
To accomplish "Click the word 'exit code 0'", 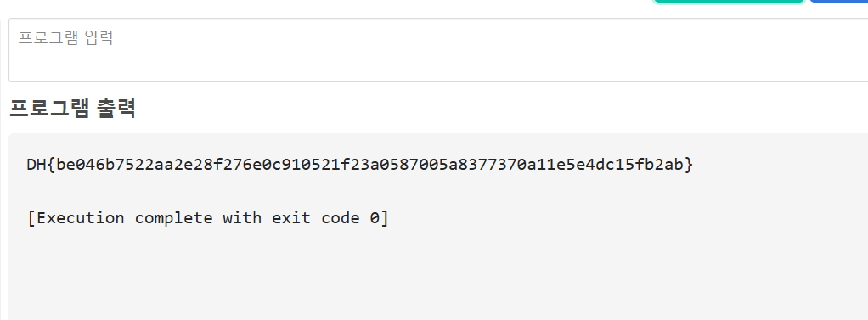I will coord(325,217).
